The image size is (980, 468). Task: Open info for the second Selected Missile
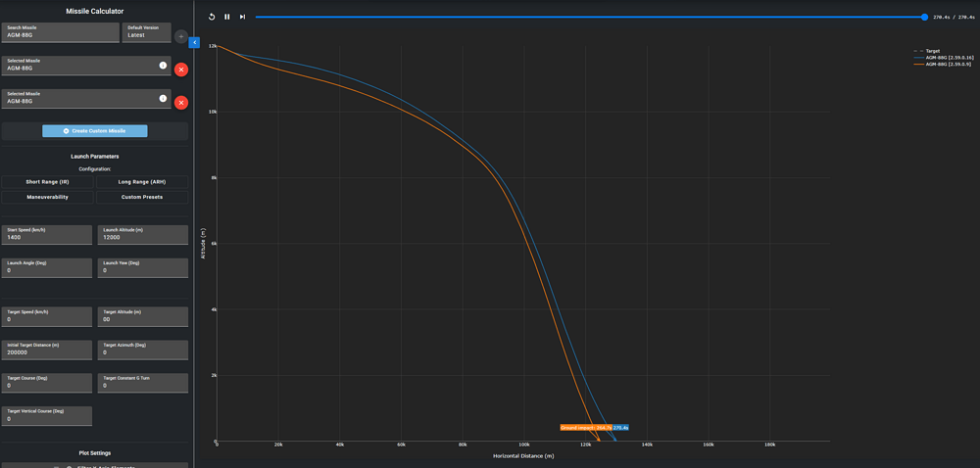(163, 98)
